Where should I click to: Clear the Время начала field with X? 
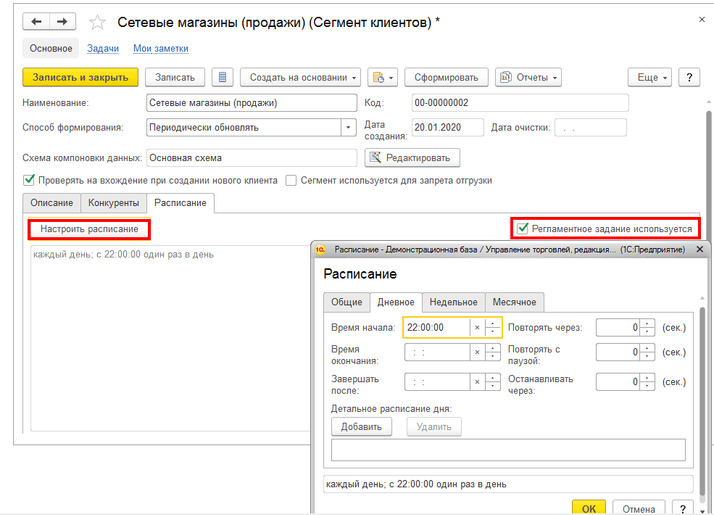(x=477, y=327)
